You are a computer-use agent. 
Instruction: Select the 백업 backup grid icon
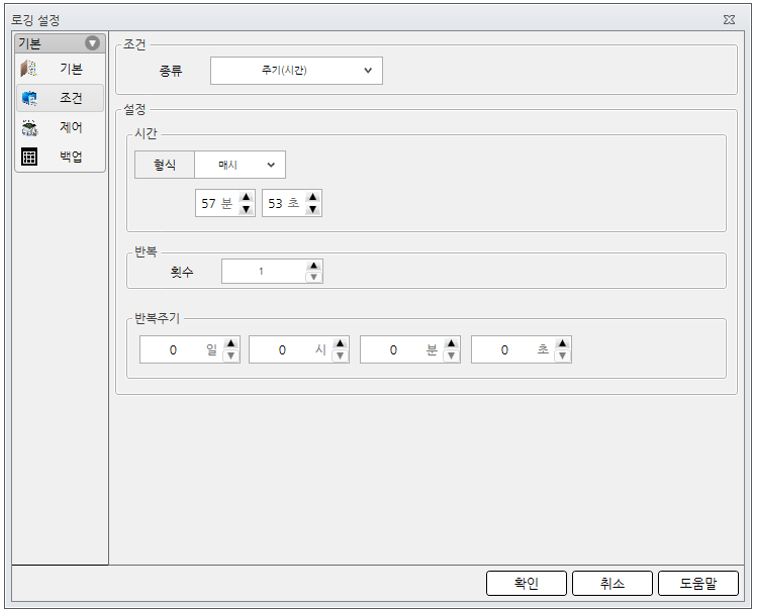[29, 157]
